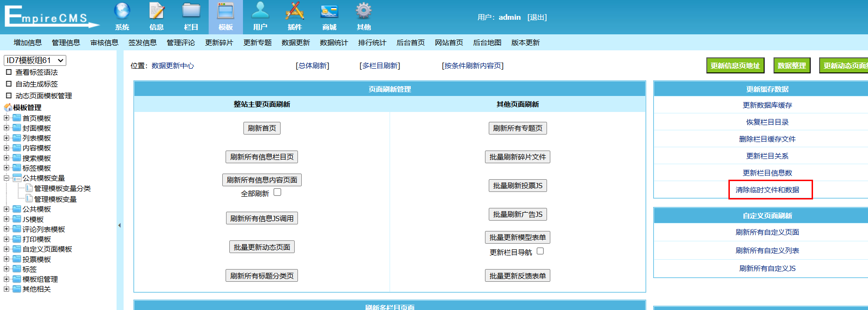Select 管理评论 in the submenu bar

180,43
